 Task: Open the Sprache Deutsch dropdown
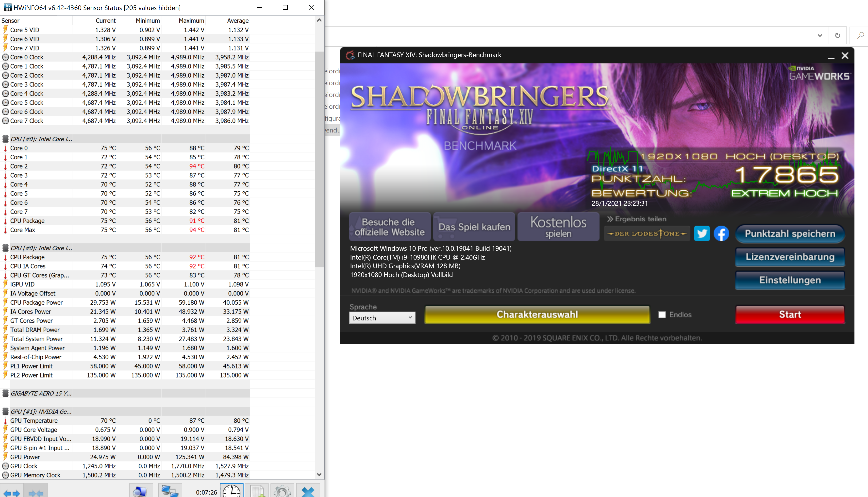[x=382, y=318]
